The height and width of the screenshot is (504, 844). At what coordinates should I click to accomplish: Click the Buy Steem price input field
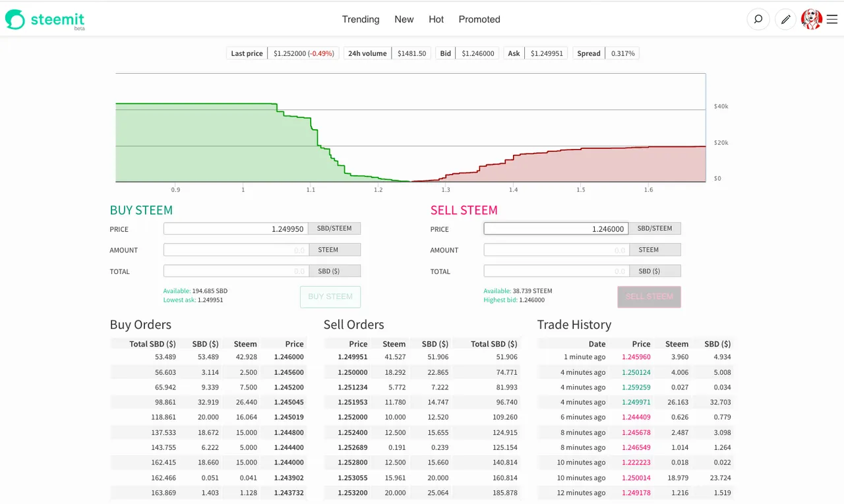point(236,229)
